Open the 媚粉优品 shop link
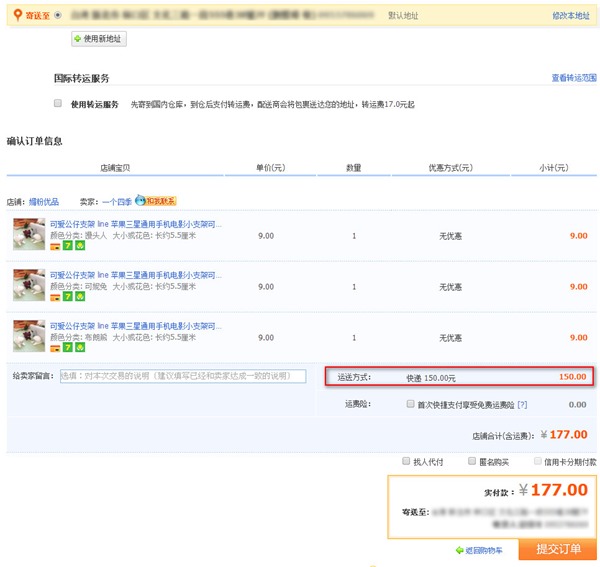 click(44, 202)
